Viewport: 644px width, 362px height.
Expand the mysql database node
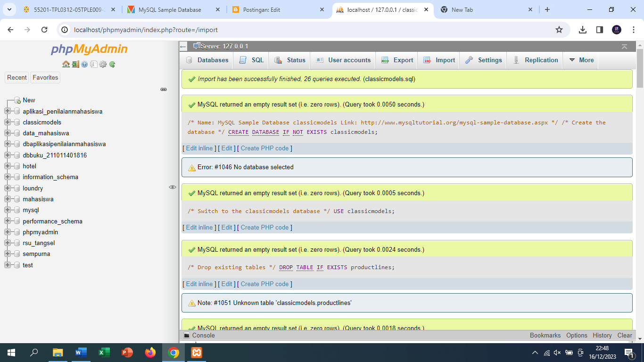coord(8,210)
